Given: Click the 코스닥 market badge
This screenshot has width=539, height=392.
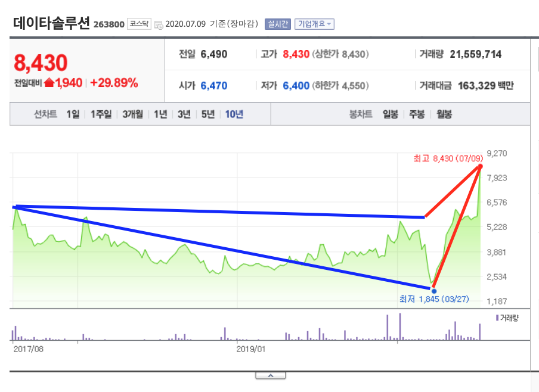Looking at the screenshot, I should (139, 24).
